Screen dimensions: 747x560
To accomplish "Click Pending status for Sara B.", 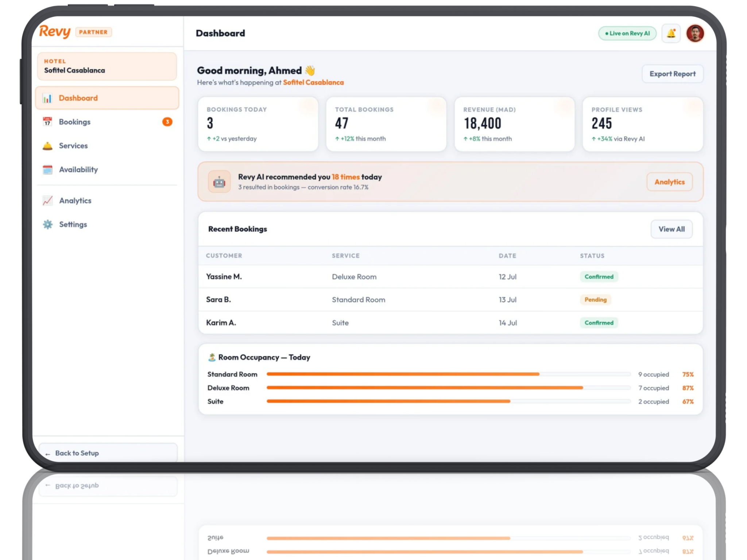I will [596, 300].
